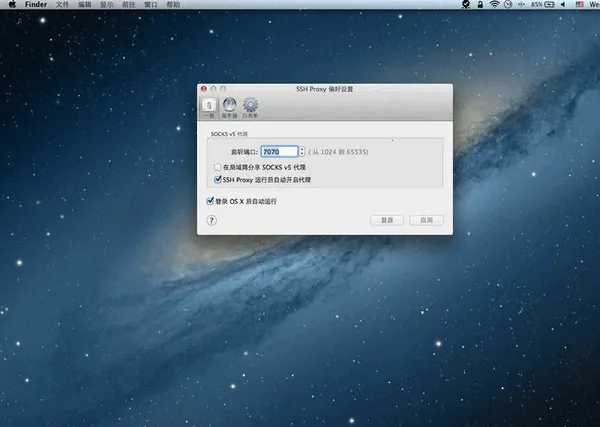The image size is (600, 427).
Task: Click the help question mark button
Action: tap(211, 220)
